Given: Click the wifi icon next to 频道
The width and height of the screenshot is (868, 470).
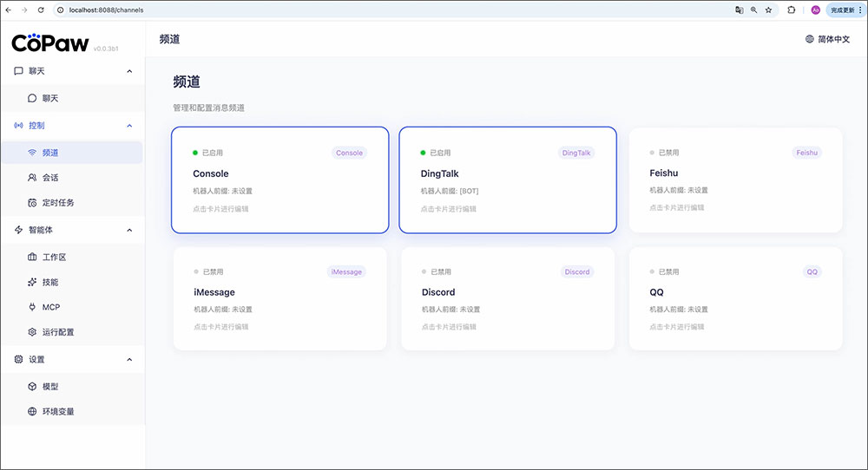Looking at the screenshot, I should (32, 153).
